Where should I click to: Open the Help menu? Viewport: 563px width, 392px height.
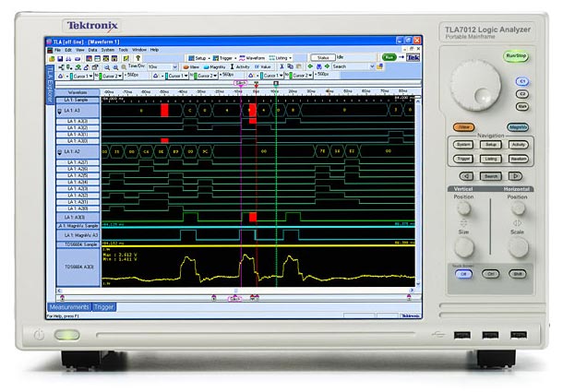pyautogui.click(x=154, y=50)
